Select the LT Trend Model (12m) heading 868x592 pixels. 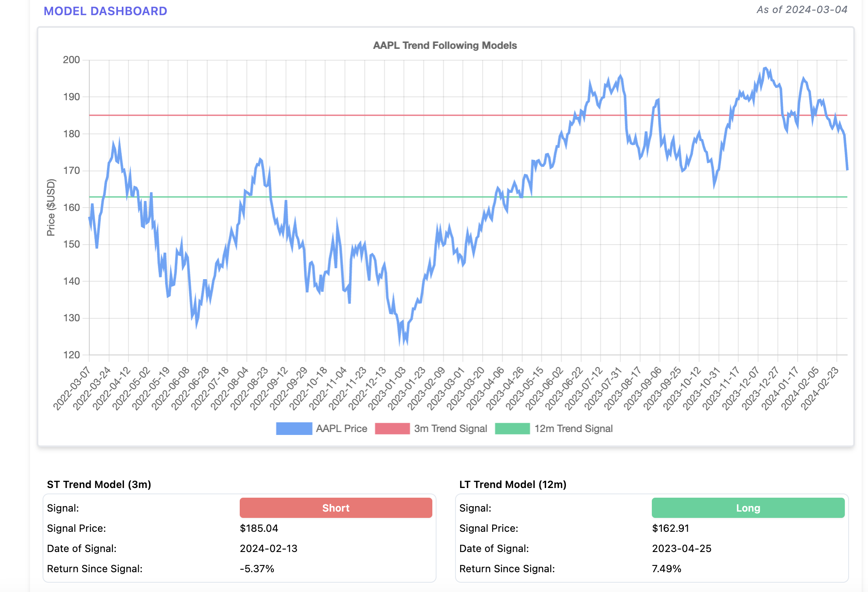click(x=513, y=484)
